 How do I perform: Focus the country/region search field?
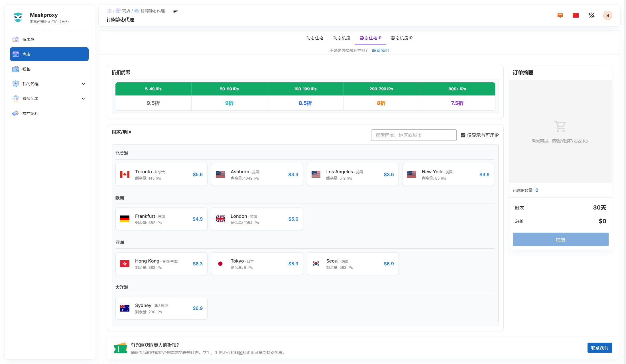pos(414,135)
